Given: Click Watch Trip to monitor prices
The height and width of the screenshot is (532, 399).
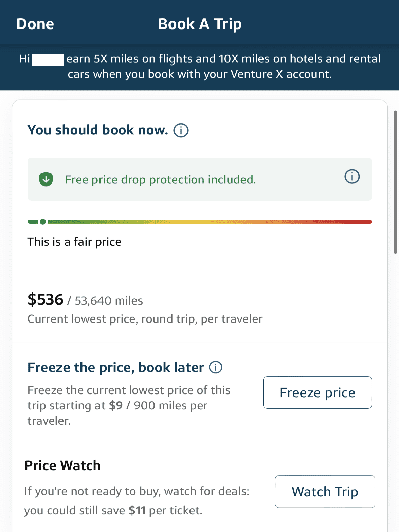Looking at the screenshot, I should coord(324,491).
